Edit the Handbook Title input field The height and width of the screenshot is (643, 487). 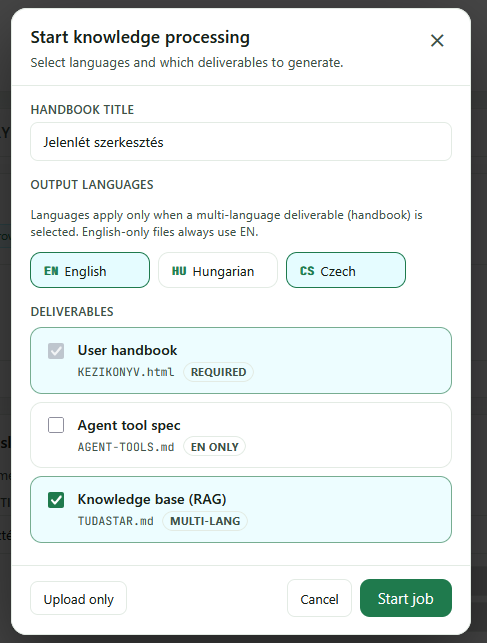click(x=241, y=142)
